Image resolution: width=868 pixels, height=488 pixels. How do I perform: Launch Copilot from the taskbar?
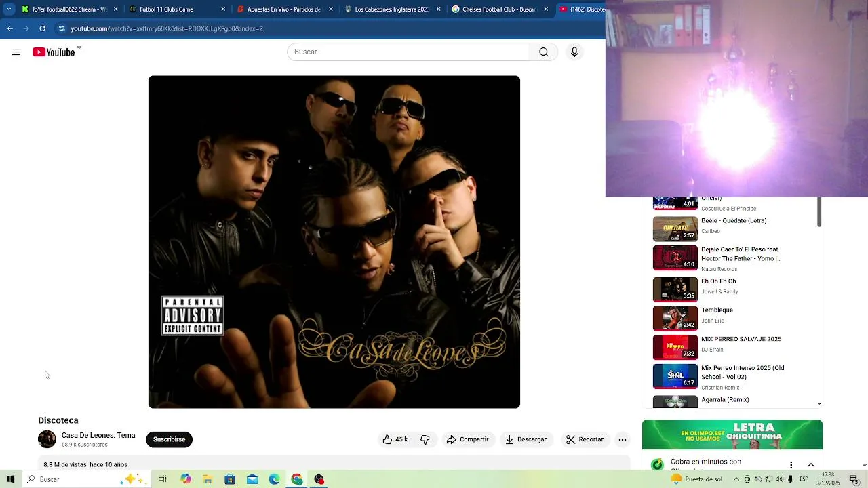[185, 479]
